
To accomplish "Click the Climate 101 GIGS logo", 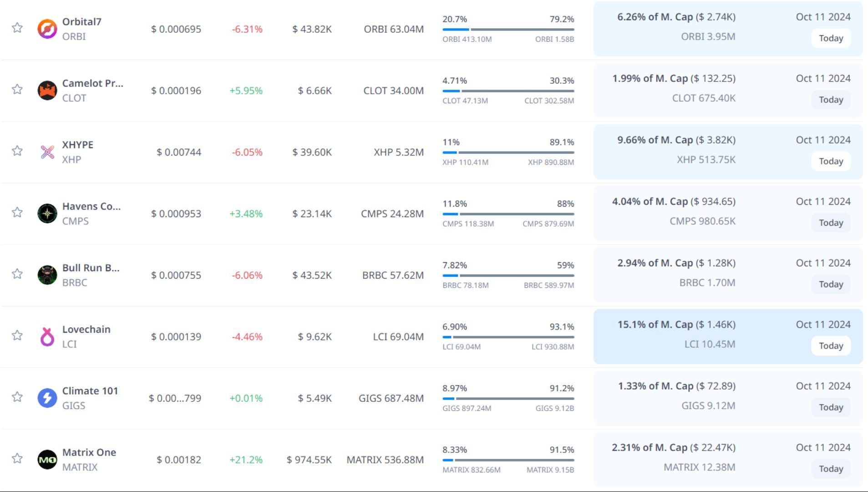I will 47,398.
